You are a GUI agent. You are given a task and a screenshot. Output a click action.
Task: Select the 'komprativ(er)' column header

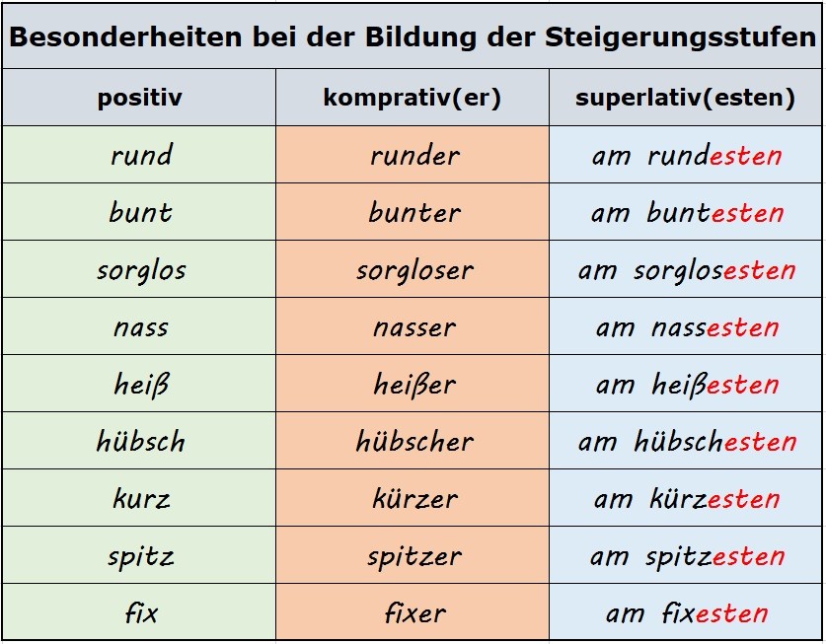(x=413, y=98)
